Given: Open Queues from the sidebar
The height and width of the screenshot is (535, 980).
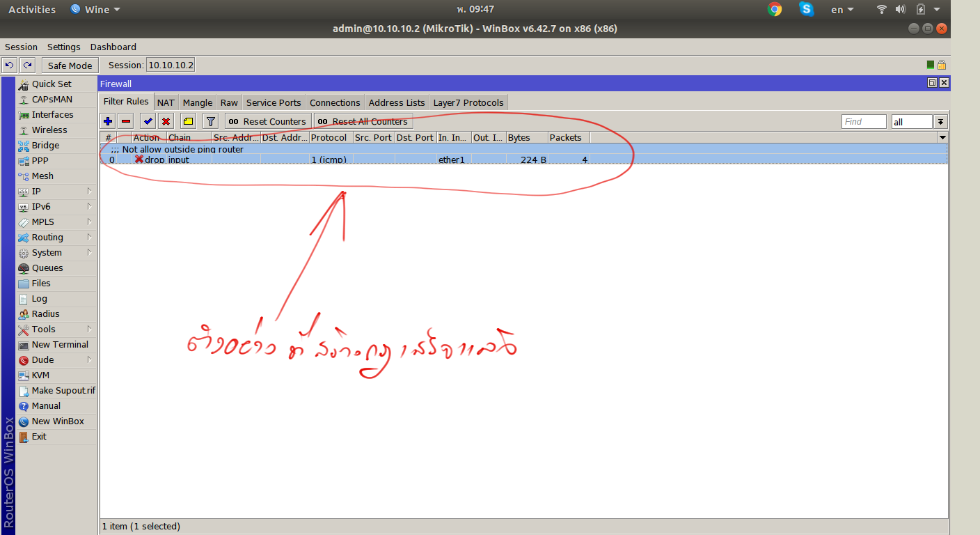Looking at the screenshot, I should 57,267.
